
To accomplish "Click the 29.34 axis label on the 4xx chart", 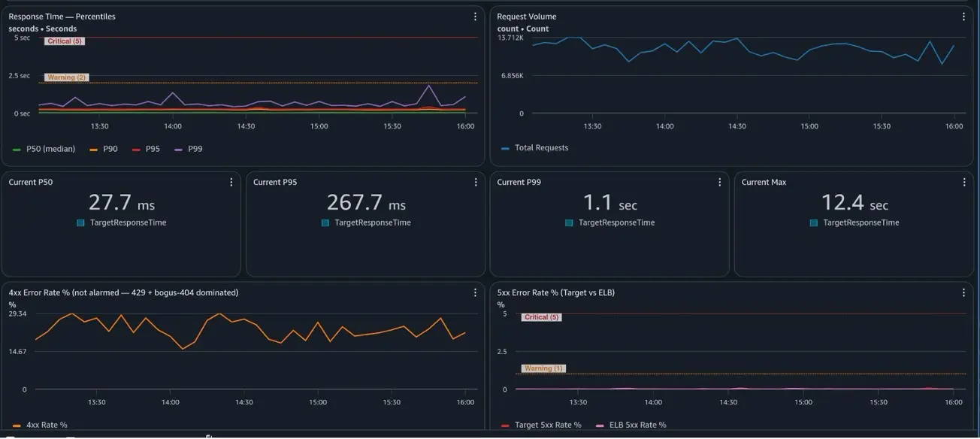I will tap(18, 313).
